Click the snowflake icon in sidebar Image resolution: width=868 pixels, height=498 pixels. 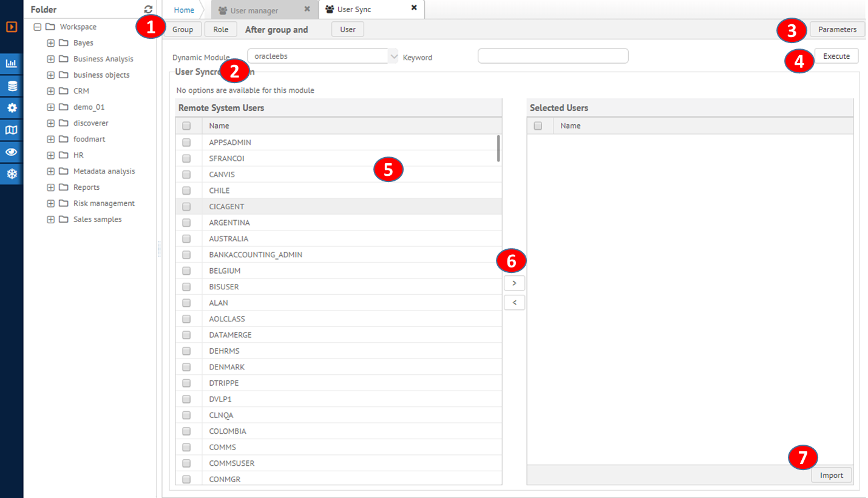[12, 174]
